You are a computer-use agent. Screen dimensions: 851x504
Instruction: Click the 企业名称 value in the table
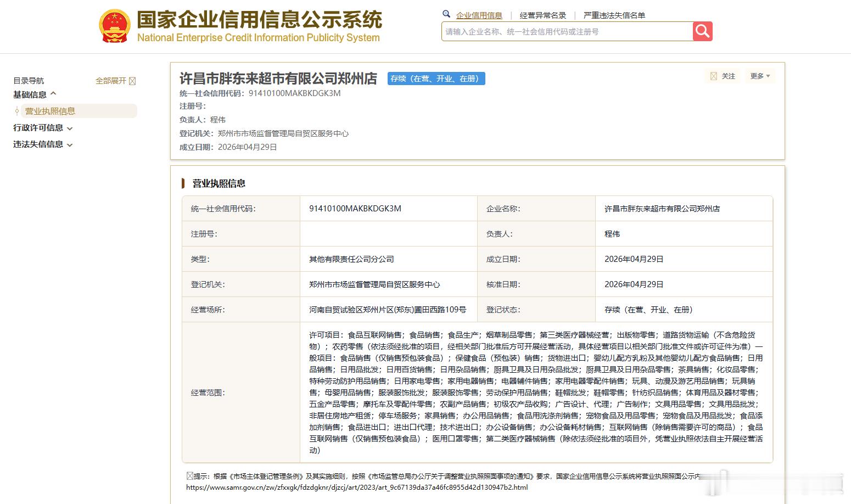(662, 209)
